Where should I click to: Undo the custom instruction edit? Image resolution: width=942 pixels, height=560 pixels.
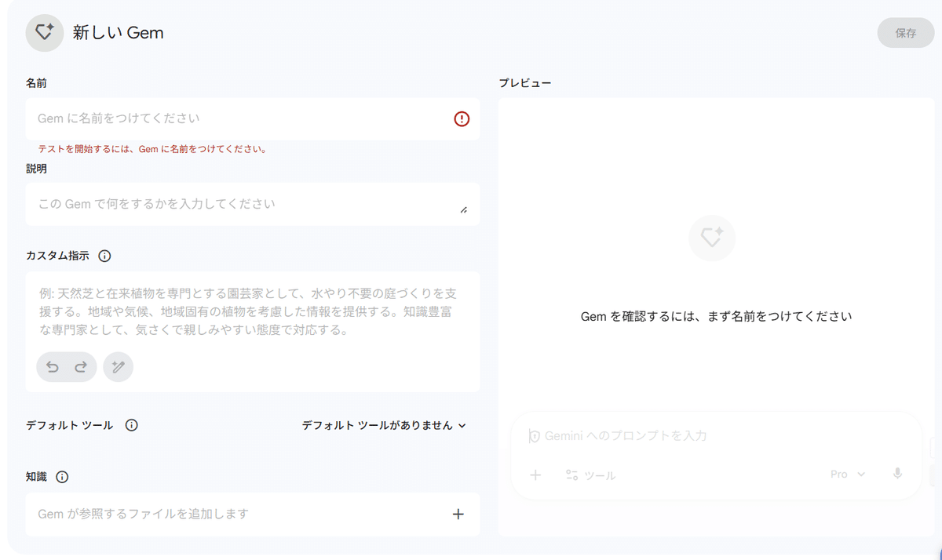[x=53, y=367]
